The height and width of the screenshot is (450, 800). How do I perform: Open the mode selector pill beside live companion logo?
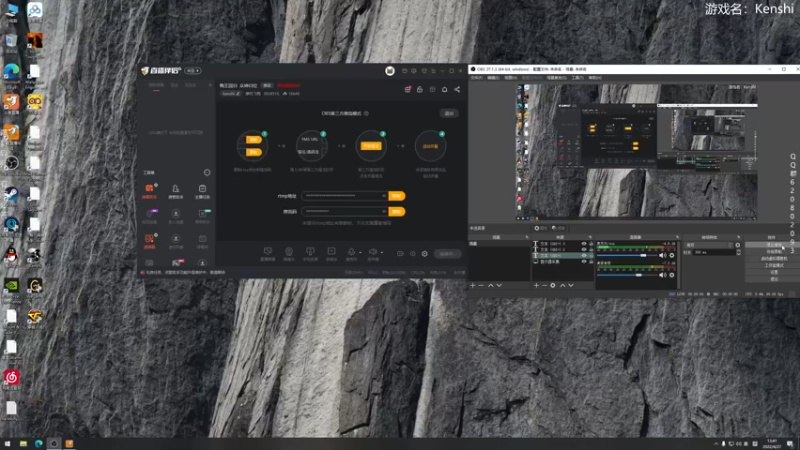coord(192,71)
